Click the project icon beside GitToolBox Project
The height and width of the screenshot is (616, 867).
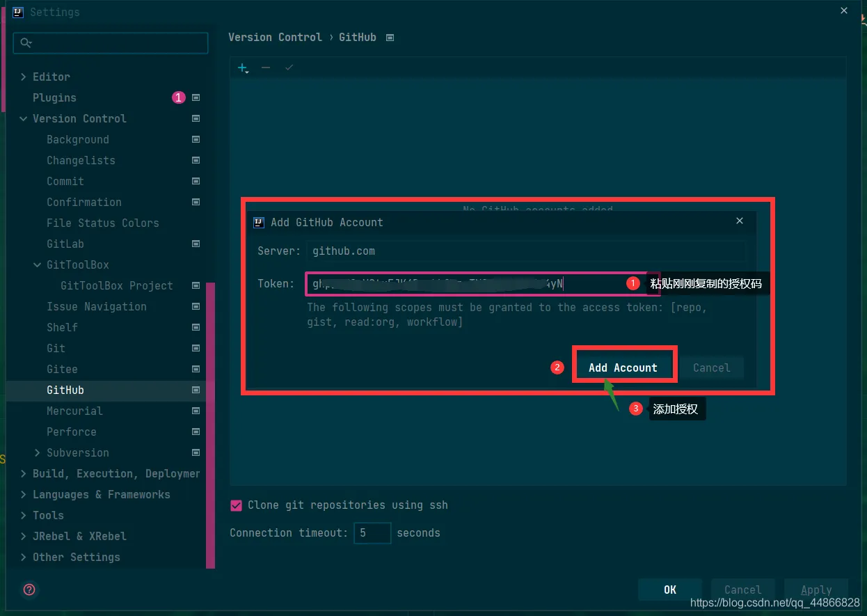pos(196,285)
